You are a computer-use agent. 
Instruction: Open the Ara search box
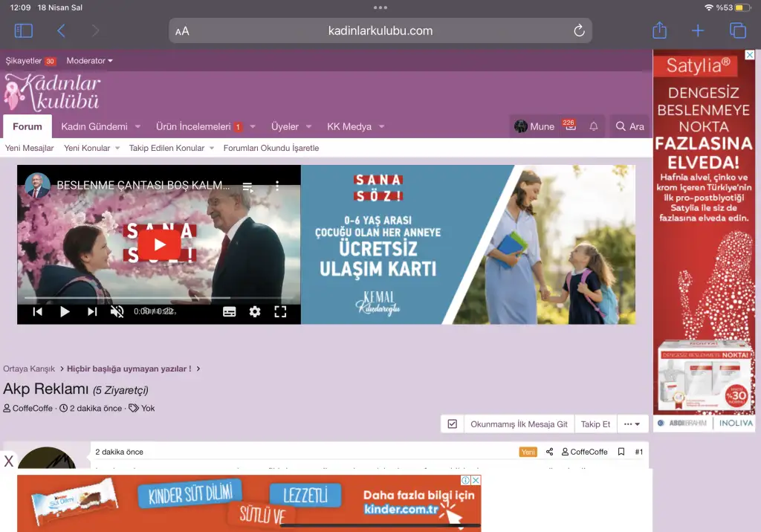[630, 126]
